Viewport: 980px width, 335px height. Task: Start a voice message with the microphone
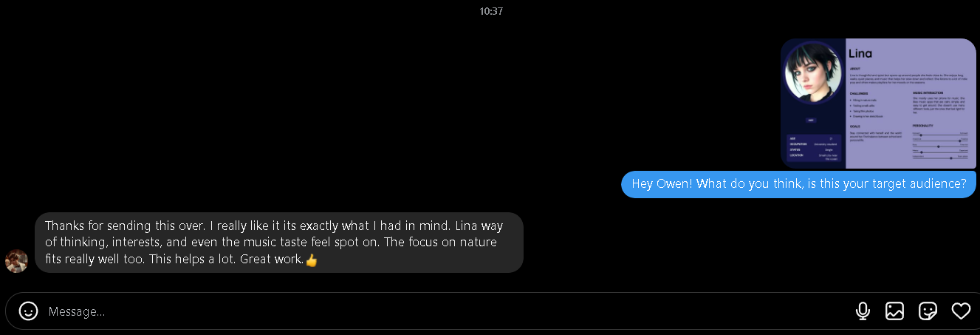[863, 311]
